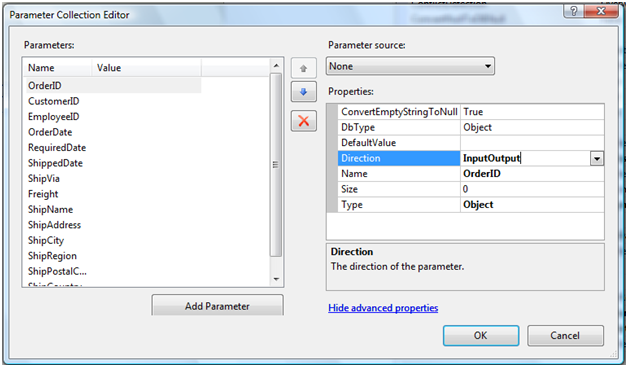The height and width of the screenshot is (367, 628).
Task: Click the parameter list scroll up arrow
Action: (x=276, y=65)
